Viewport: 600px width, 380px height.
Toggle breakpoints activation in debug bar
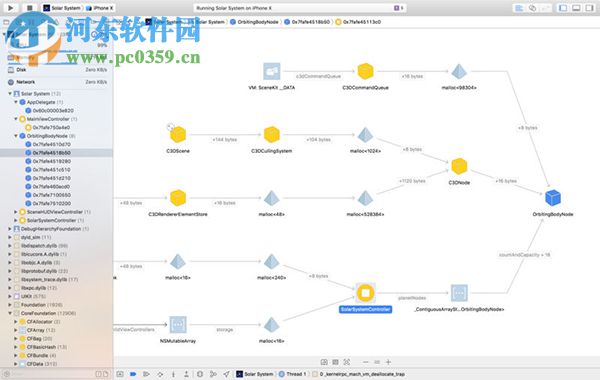pos(133,374)
